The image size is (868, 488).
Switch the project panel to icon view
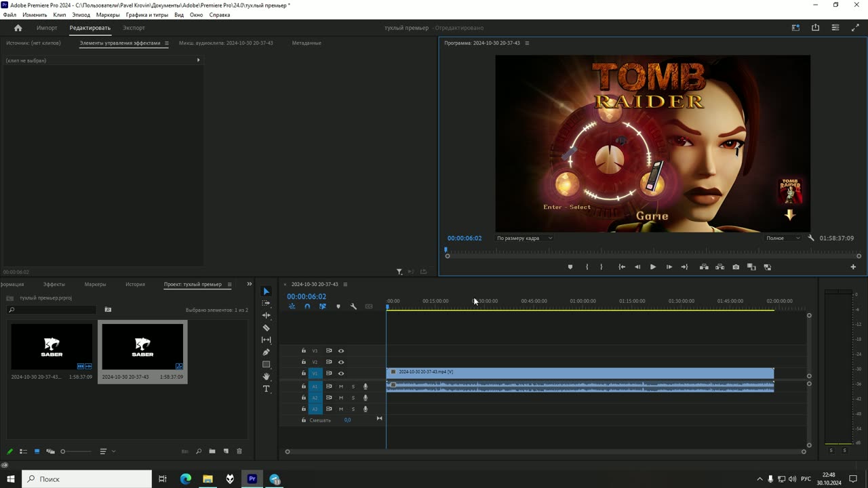click(x=37, y=451)
